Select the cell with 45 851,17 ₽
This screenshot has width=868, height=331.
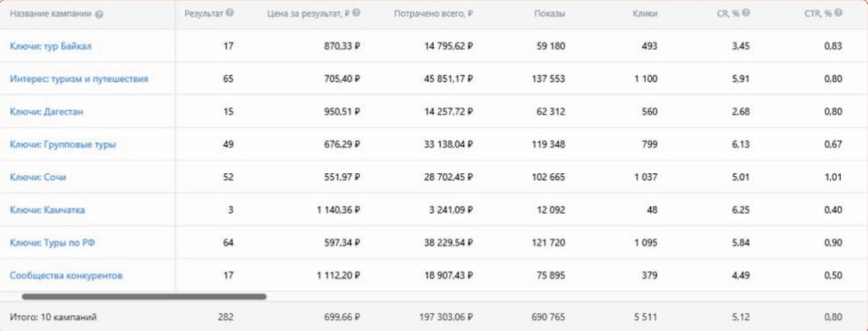click(x=449, y=79)
